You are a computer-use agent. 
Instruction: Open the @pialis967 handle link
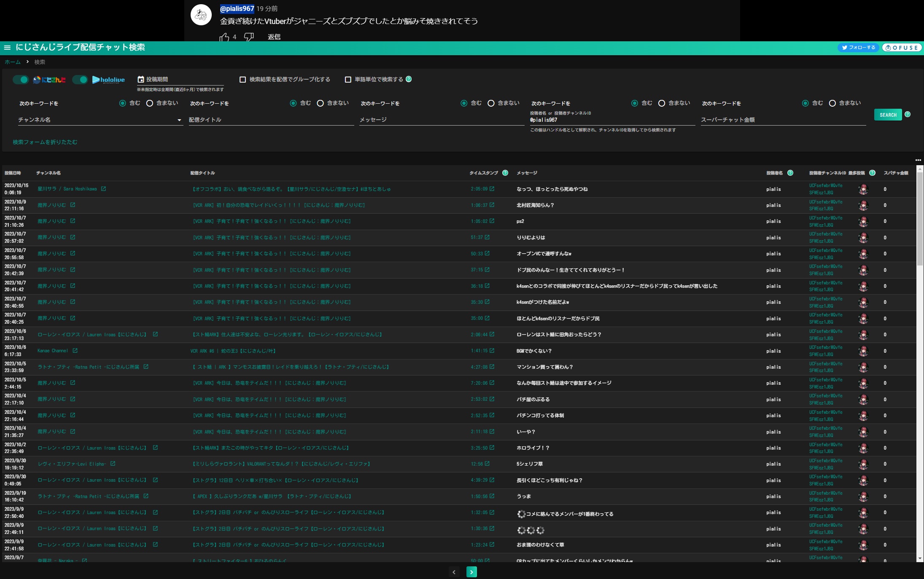tap(237, 8)
